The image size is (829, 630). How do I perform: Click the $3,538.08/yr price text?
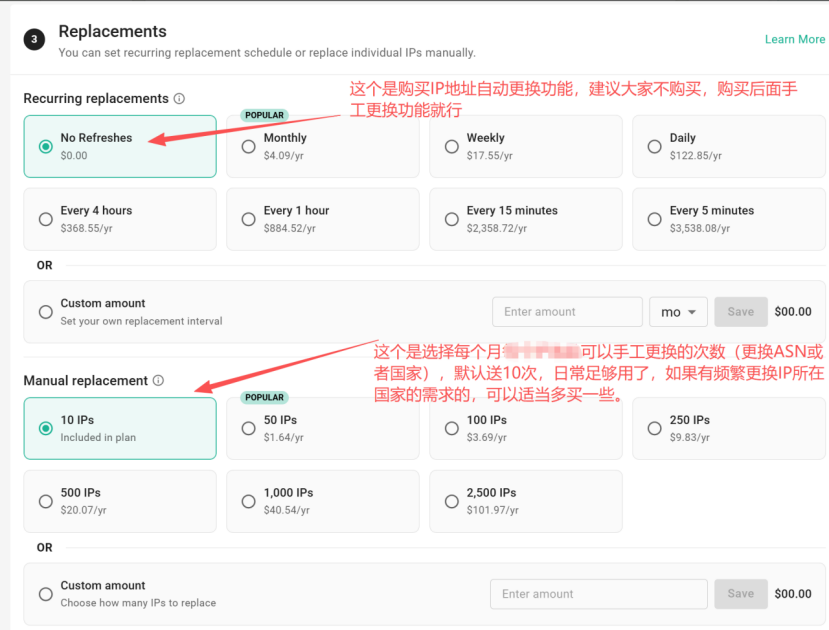pos(699,228)
